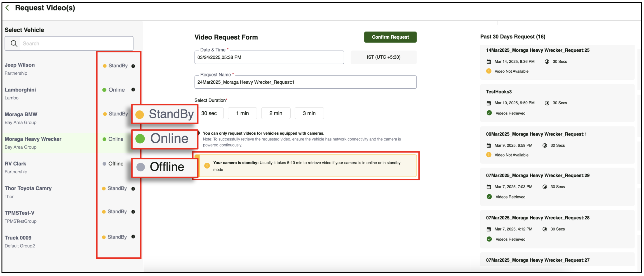Select the 30 sec duration option

point(209,113)
